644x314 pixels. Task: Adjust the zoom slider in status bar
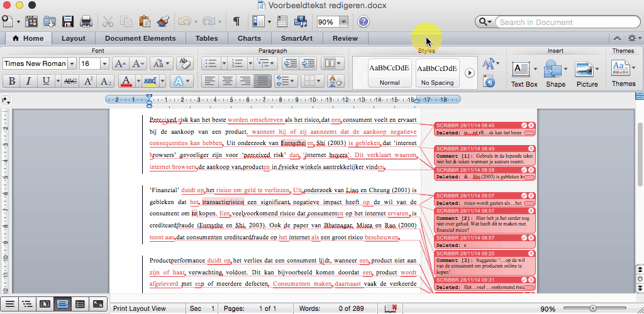(x=592, y=308)
